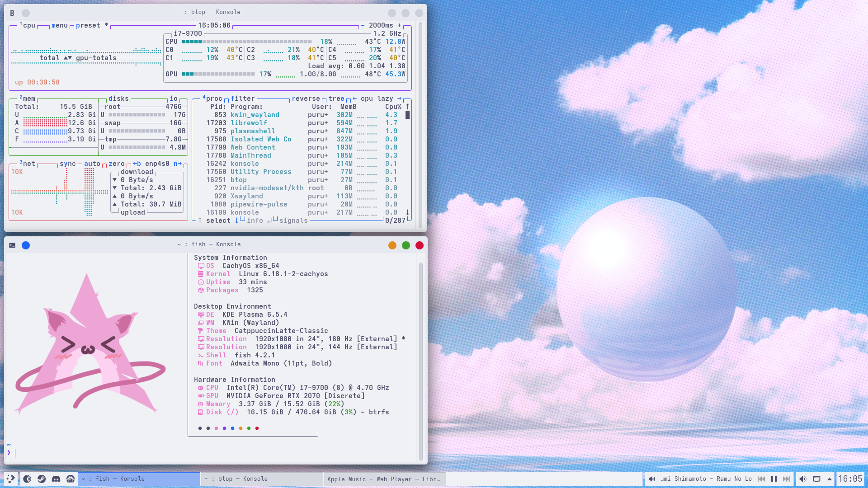The height and width of the screenshot is (488, 868).
Task: Open the network connections tray icon
Action: pos(816,479)
